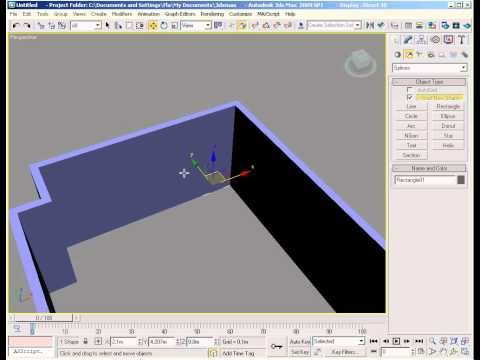Click the Mirror tool icon
This screenshot has height=360, width=480.
click(370, 25)
